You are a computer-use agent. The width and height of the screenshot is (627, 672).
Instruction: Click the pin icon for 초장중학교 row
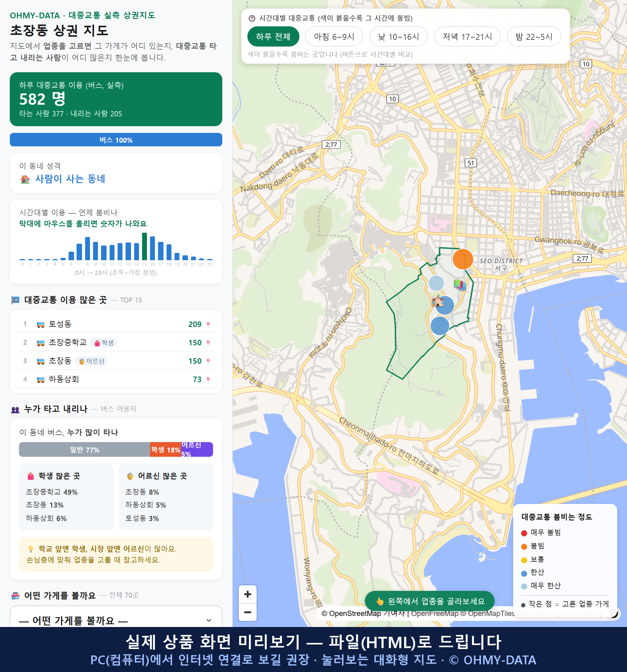[x=208, y=343]
